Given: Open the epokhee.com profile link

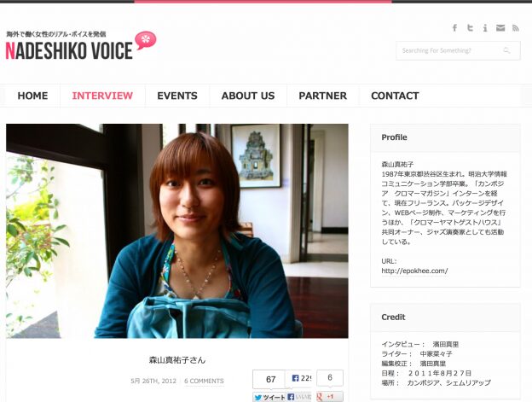Looking at the screenshot, I should (414, 271).
